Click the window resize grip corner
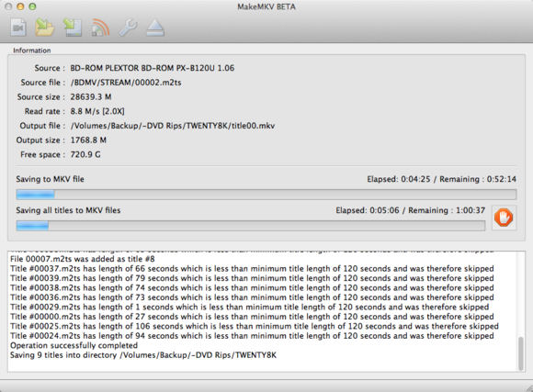 529,388
